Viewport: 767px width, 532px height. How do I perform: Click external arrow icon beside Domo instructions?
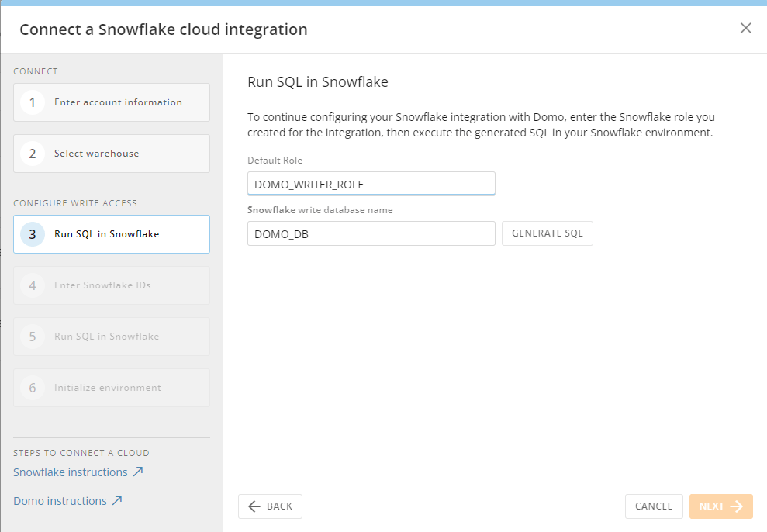coord(117,500)
